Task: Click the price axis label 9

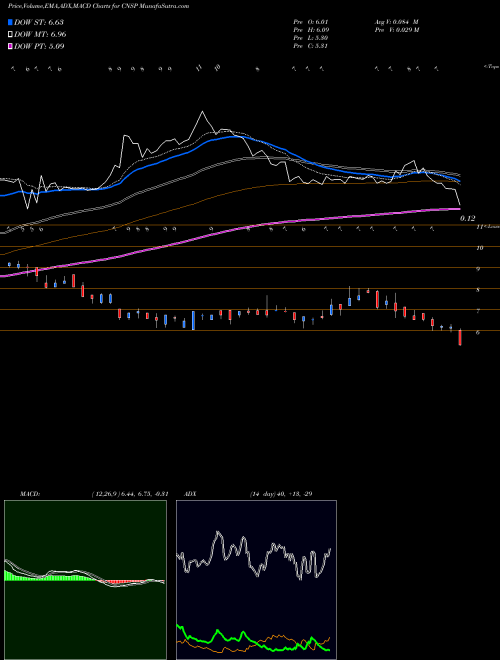Action: pos(478,269)
